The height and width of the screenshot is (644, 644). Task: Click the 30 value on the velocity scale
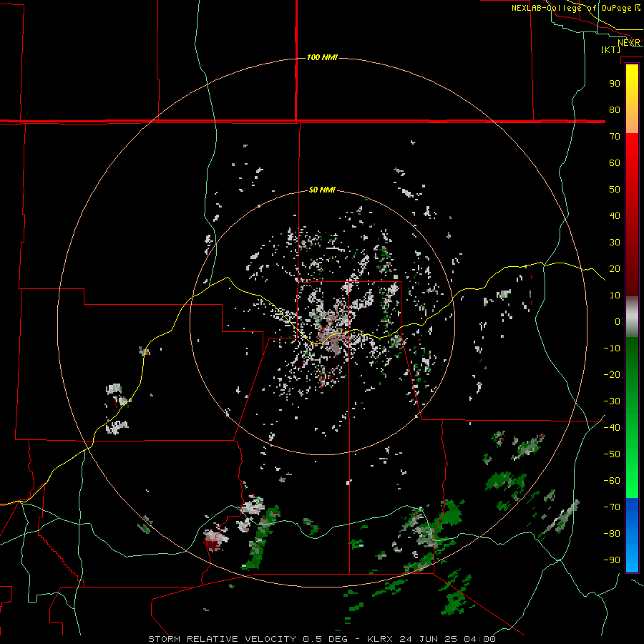coord(615,243)
